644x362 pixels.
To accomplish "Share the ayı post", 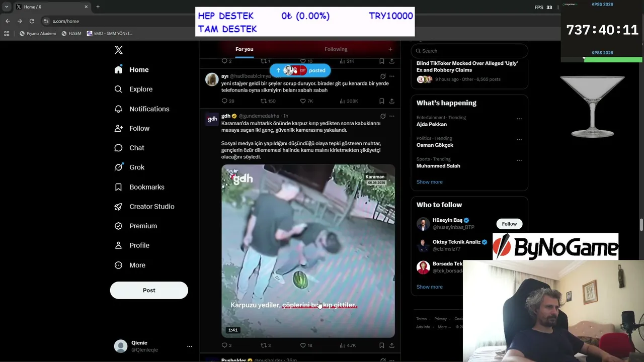I will [392, 101].
